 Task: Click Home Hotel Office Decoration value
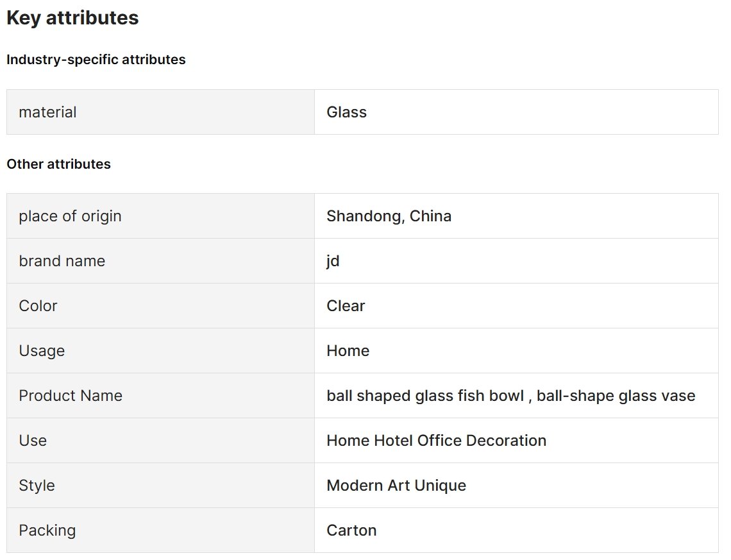tap(436, 441)
